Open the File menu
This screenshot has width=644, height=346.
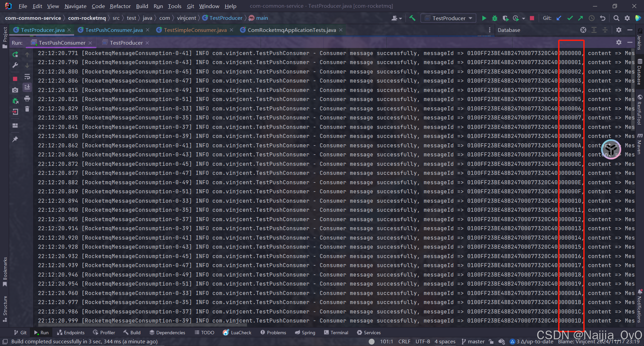tap(23, 6)
